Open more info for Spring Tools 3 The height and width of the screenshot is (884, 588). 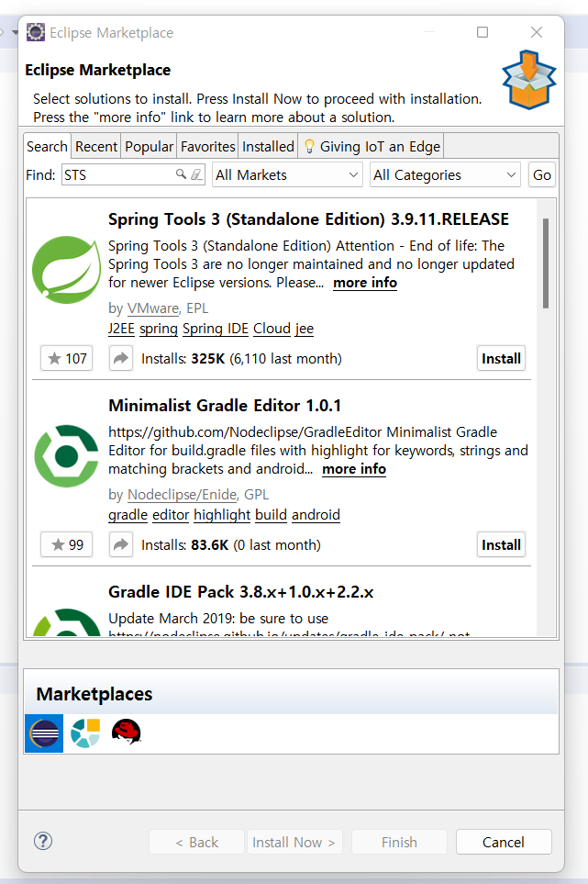click(365, 283)
